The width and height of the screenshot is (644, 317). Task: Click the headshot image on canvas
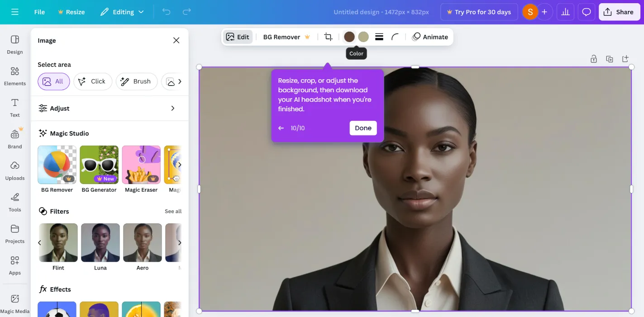pyautogui.click(x=415, y=189)
